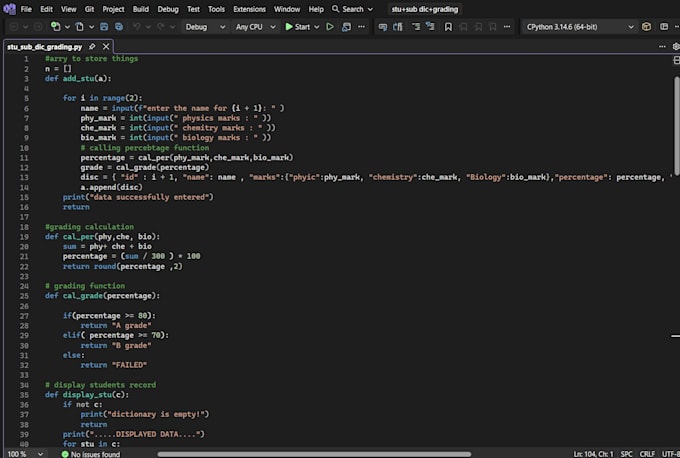
Task: Toggle a bookmark with the bookmark icon
Action: [448, 27]
